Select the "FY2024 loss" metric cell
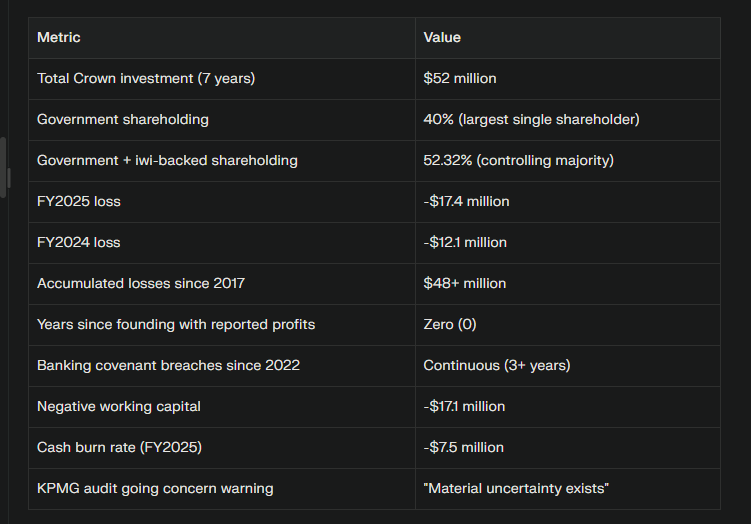751x524 pixels. [79, 242]
